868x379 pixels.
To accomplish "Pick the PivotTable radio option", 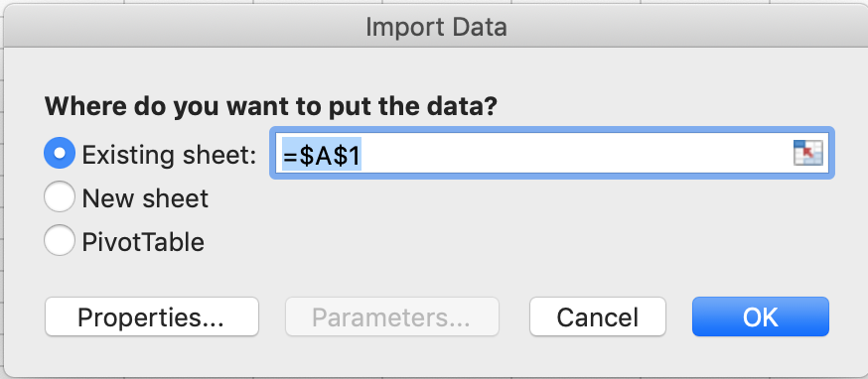I will [x=60, y=240].
